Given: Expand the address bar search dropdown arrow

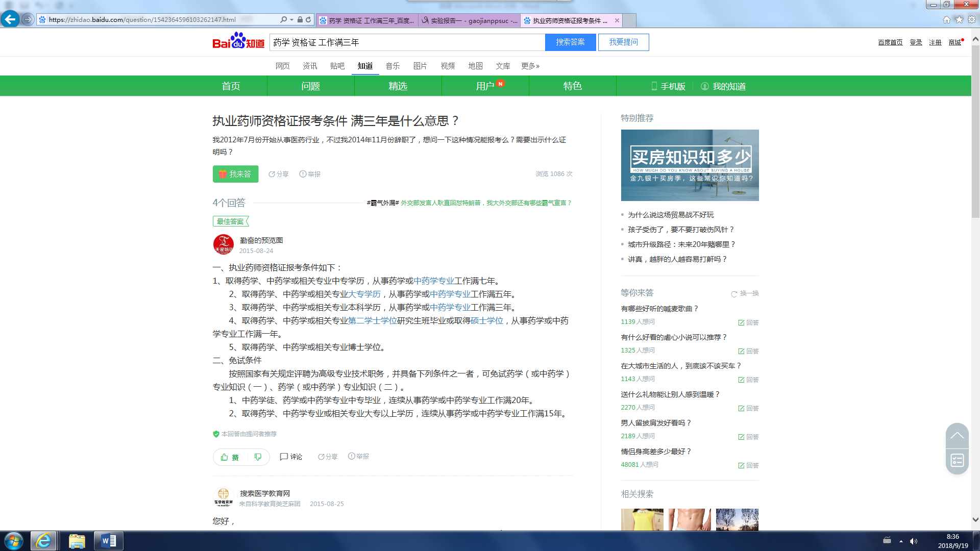Looking at the screenshot, I should pyautogui.click(x=291, y=19).
